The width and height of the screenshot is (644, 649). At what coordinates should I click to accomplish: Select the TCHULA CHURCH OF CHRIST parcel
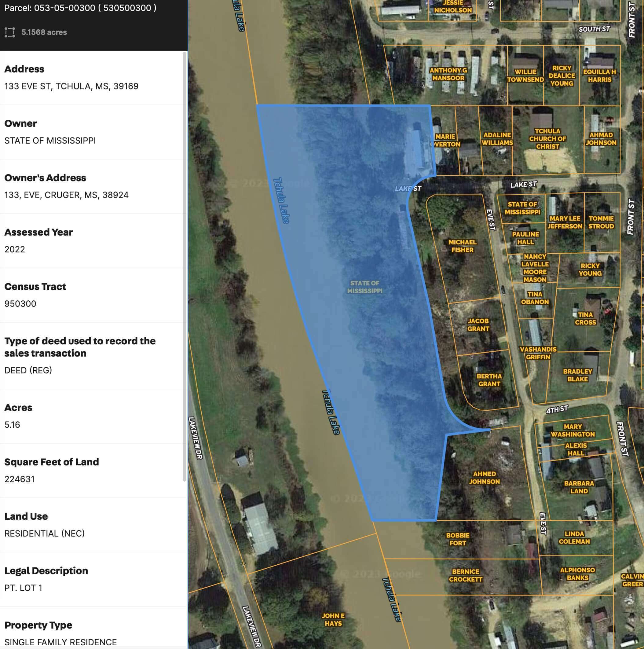547,138
